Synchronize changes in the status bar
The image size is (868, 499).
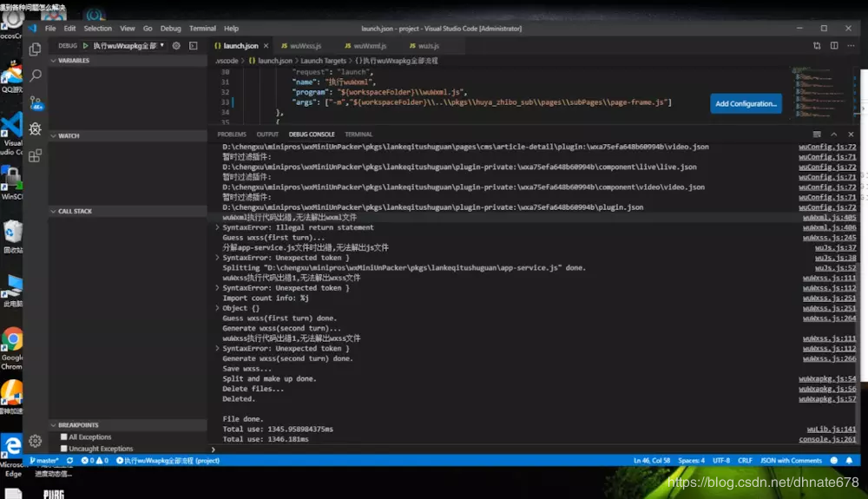click(x=69, y=460)
